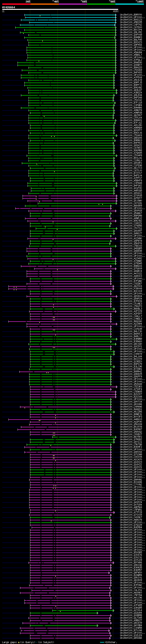
Task: Select the UniRef100_Q9LEU4 label
Action: click(131, 95)
